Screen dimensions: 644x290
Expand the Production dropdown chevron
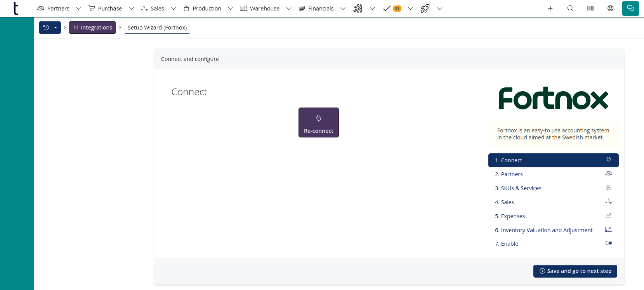pyautogui.click(x=231, y=9)
